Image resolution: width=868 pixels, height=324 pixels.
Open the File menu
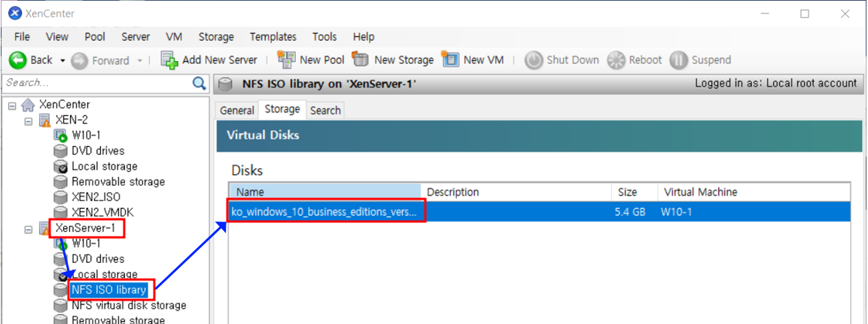22,37
